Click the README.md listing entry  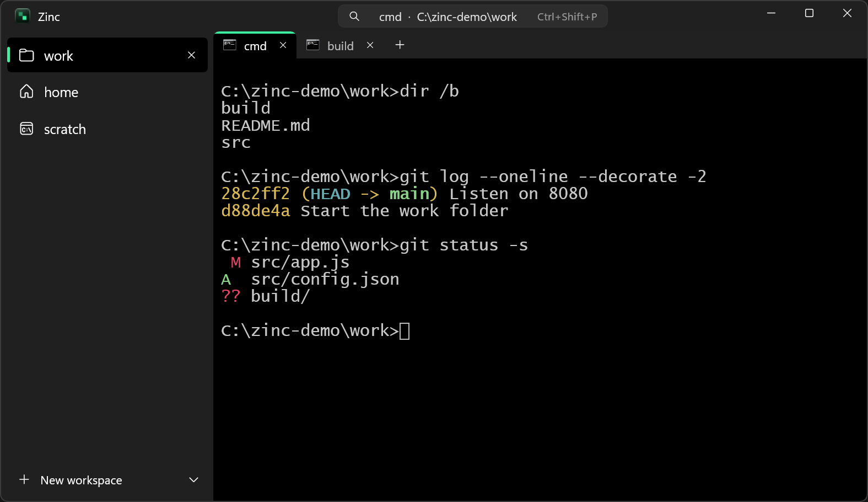265,125
